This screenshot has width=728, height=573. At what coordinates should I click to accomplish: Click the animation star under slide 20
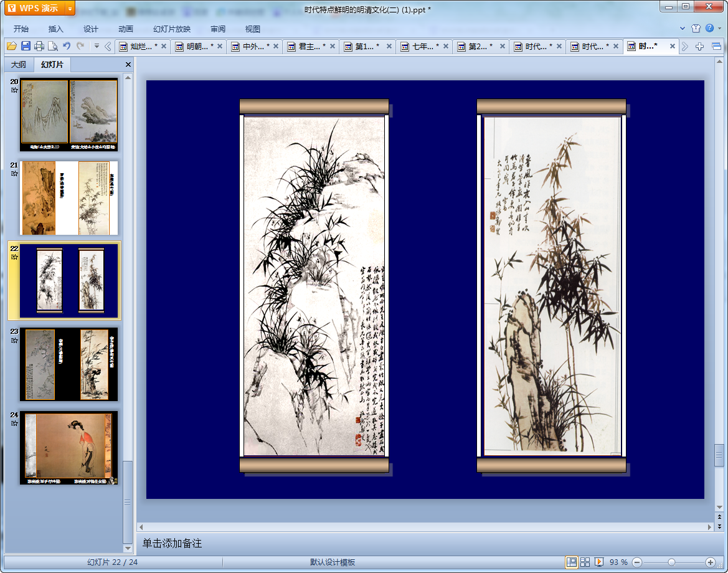click(14, 90)
